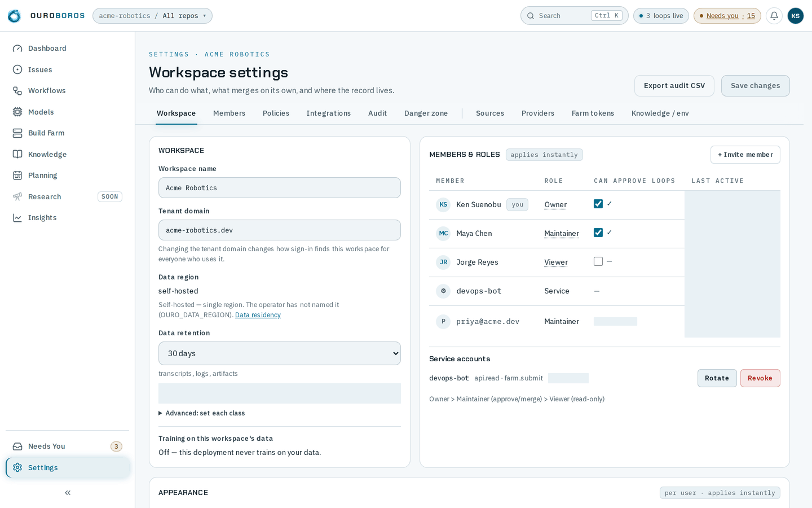Open Research telescope item in sidebar
The width and height of the screenshot is (812, 508).
[68, 196]
